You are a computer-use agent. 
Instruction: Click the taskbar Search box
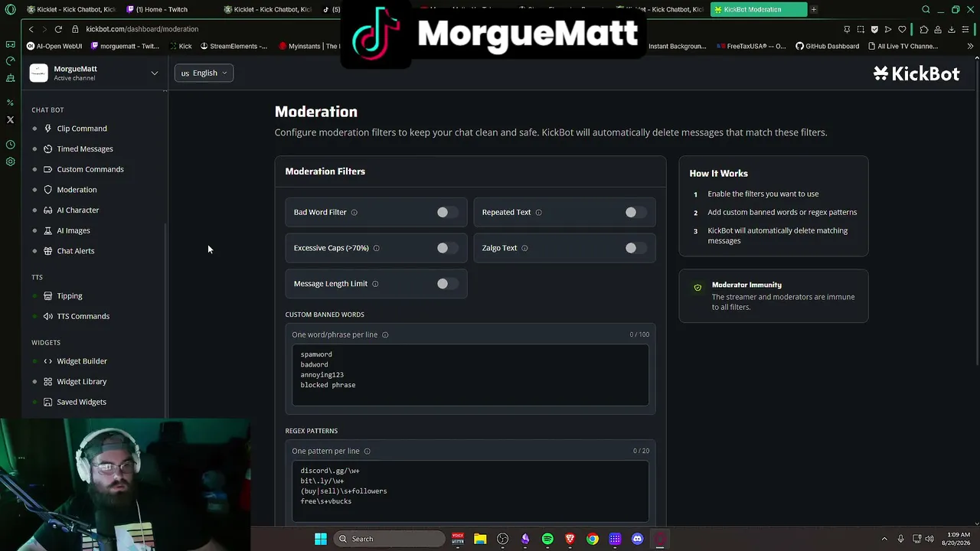(388, 539)
